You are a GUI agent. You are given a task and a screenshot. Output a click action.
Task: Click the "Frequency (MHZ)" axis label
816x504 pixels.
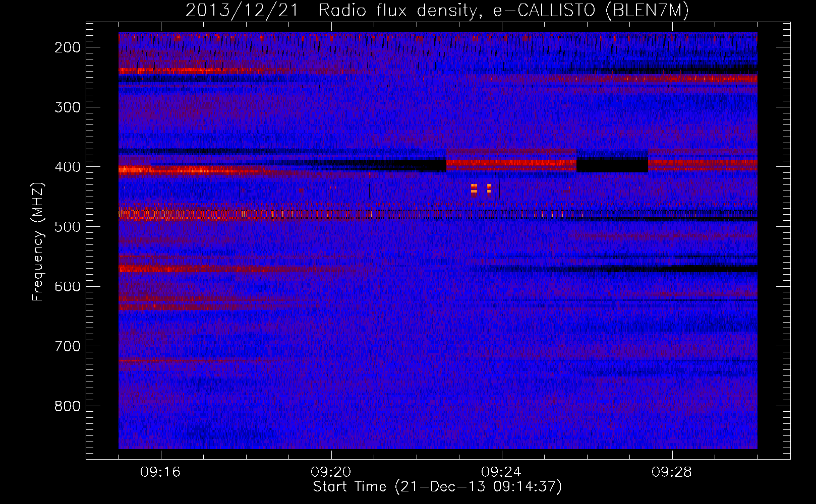(x=38, y=241)
